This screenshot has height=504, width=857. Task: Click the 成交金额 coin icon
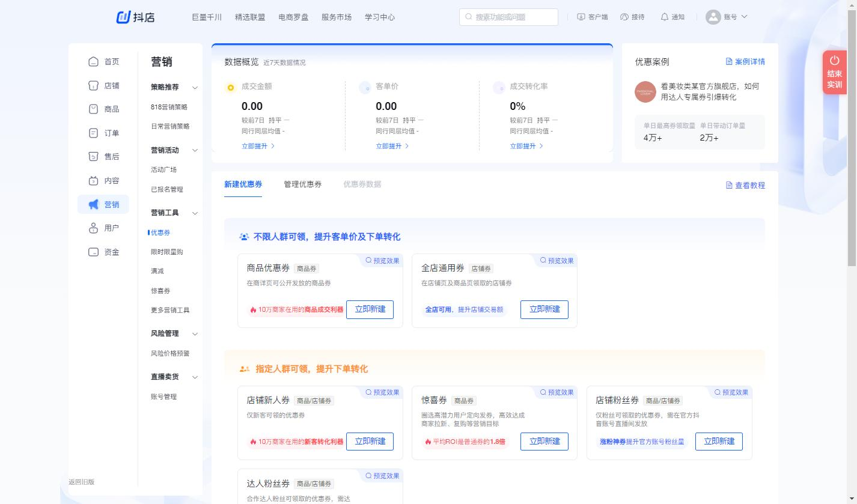click(x=230, y=88)
